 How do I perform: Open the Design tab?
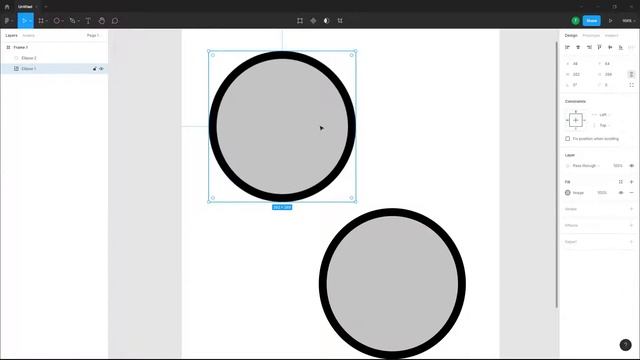(571, 36)
